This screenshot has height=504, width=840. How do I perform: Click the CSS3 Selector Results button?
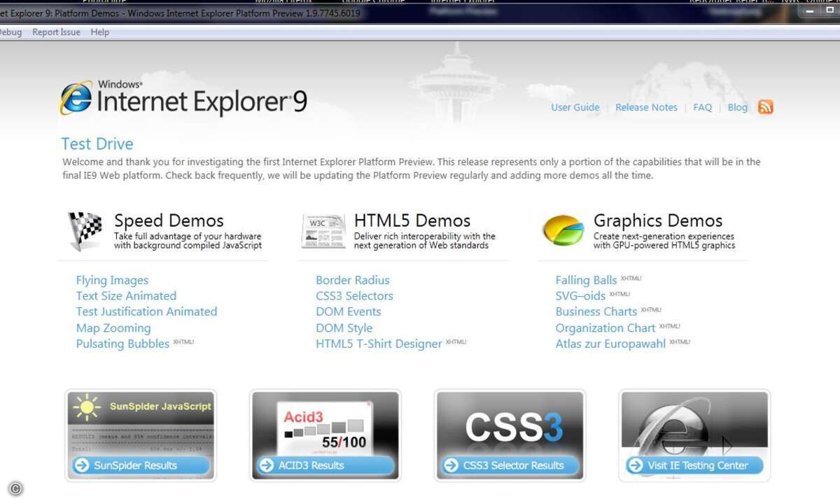pyautogui.click(x=510, y=465)
